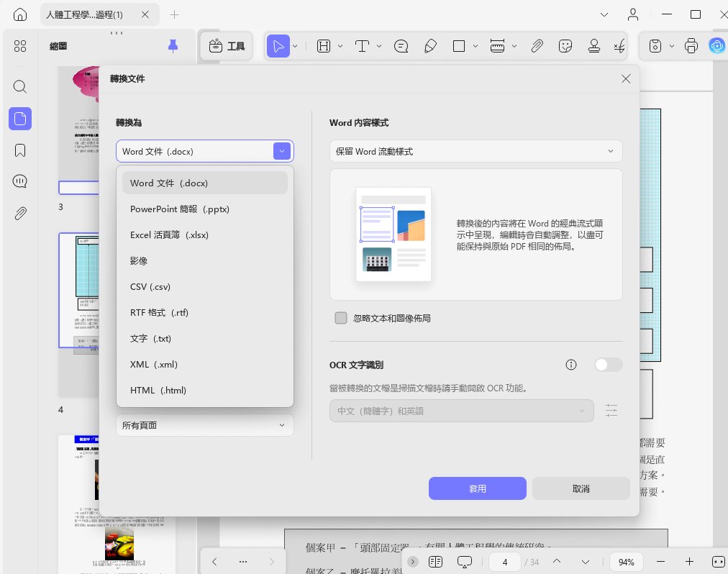
Task: Open the thumbnail grid panel icon
Action: click(20, 46)
